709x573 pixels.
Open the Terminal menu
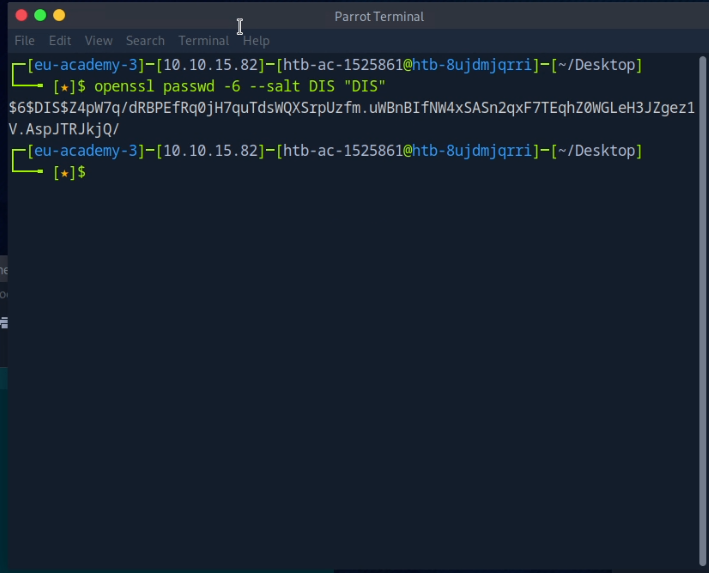(x=203, y=41)
